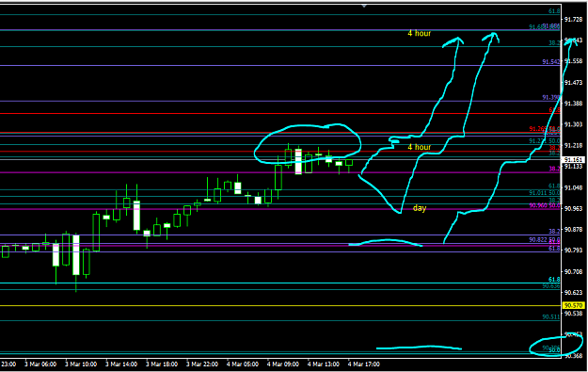Click the teal 91.011 50.0 Fibonacci label

tap(545, 193)
